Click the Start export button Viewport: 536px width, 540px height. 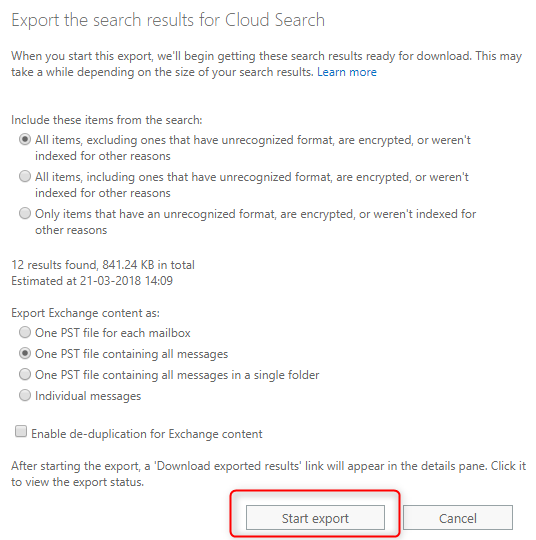(x=315, y=518)
